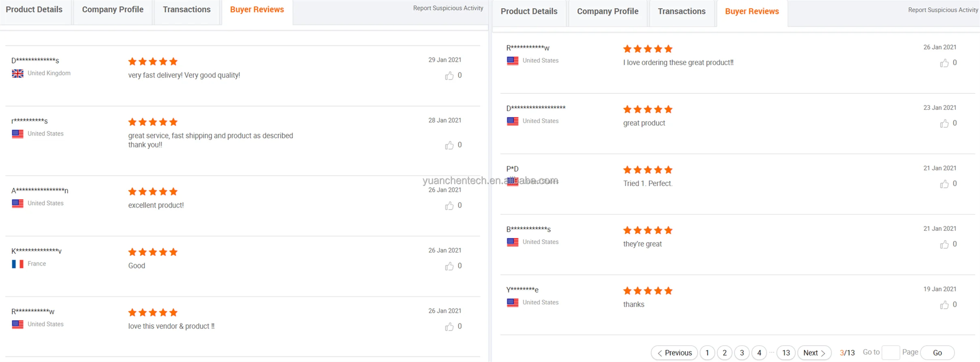Click star rating of "Tried 1. Perfect." review
980x362 pixels.
point(648,170)
